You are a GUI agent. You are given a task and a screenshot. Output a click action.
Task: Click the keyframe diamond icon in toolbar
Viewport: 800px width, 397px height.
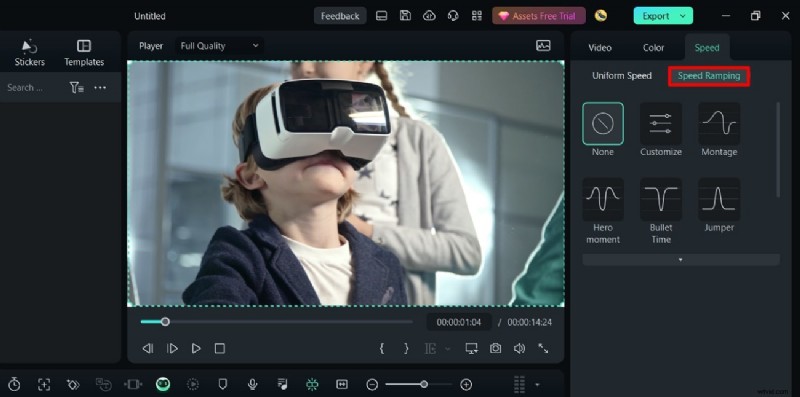[73, 384]
